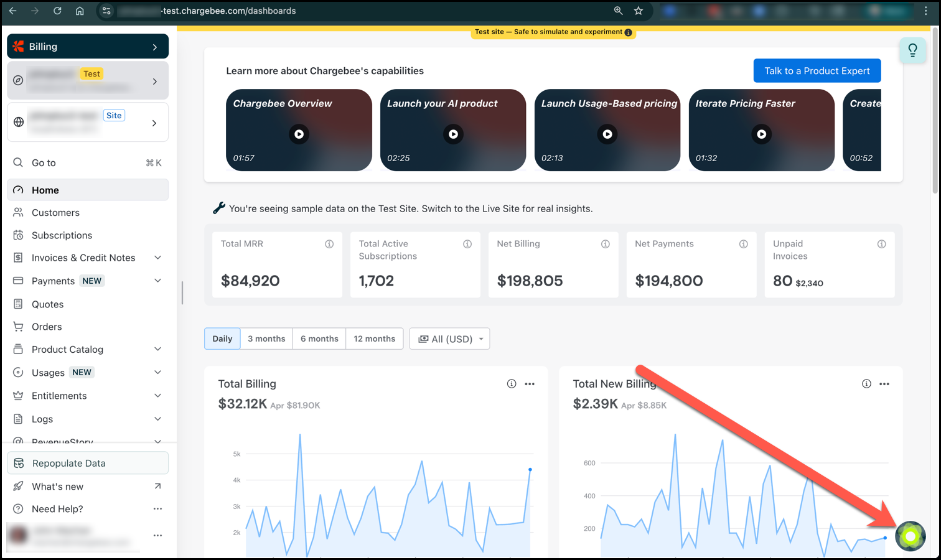
Task: Play the Launch Usage-Based pricing video
Action: 607,134
